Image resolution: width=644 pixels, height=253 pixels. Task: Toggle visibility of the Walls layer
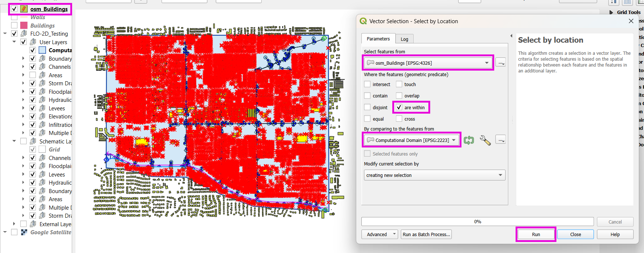14,17
